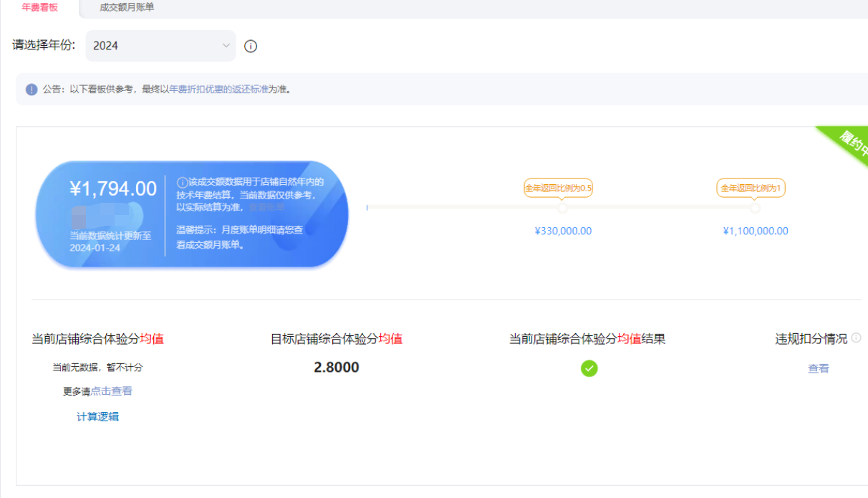
Task: Click the 点击查看 link
Action: coord(111,391)
